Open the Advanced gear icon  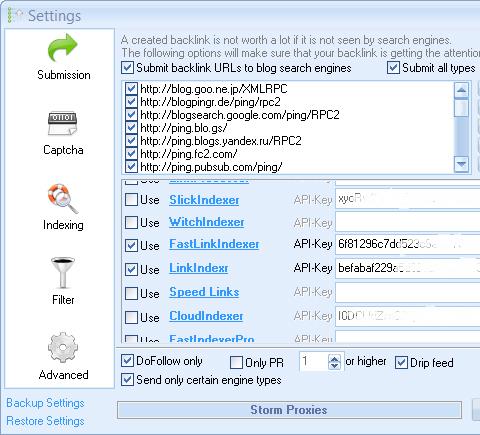[63, 347]
